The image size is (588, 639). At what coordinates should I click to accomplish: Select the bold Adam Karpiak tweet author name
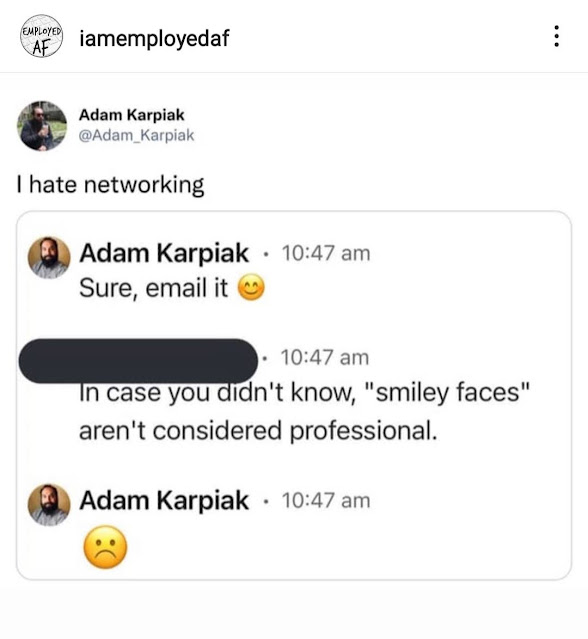point(131,115)
